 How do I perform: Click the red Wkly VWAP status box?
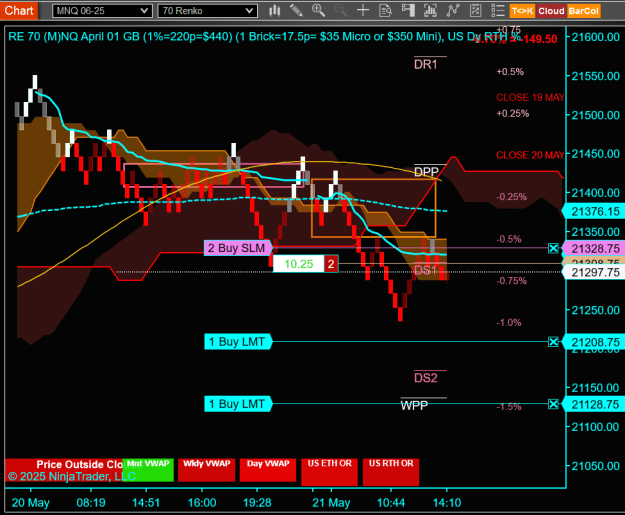click(206, 470)
